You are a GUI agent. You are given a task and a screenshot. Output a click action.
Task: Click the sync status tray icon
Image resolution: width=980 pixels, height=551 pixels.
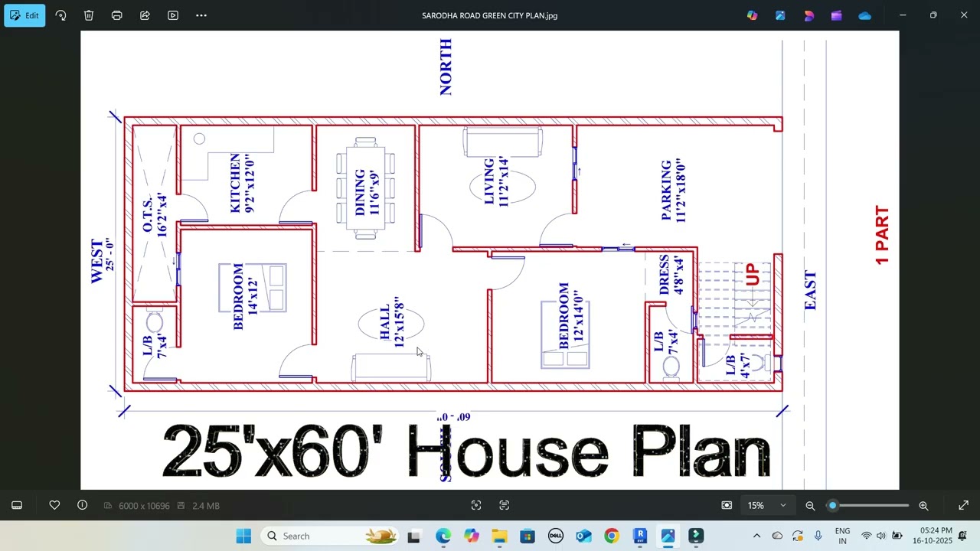[x=798, y=536]
